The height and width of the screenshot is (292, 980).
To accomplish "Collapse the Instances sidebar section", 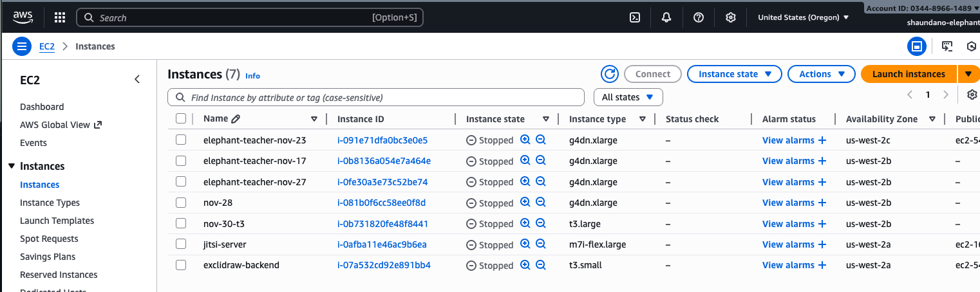I will pyautogui.click(x=11, y=166).
